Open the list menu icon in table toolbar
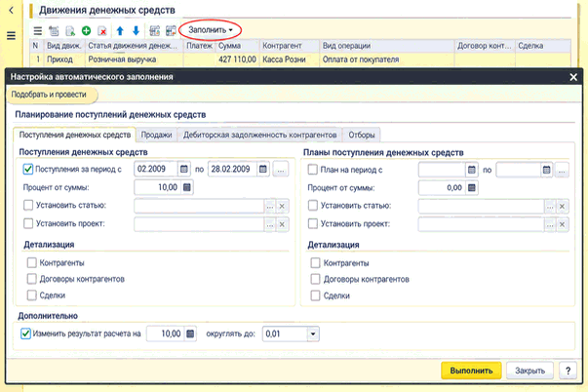Image resolution: width=588 pixels, height=392 pixels. [x=37, y=31]
